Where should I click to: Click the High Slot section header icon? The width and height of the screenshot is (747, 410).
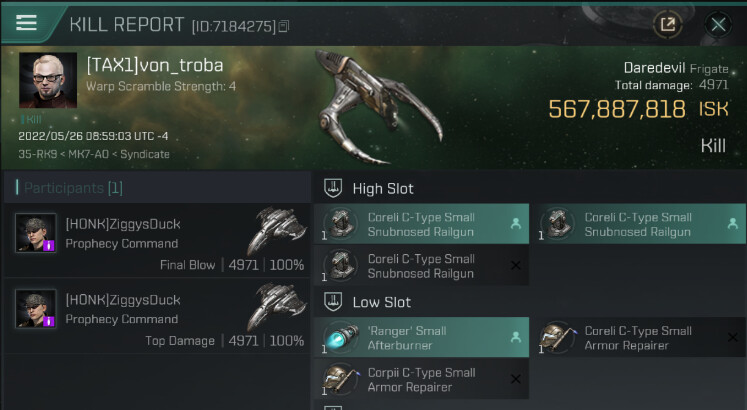pos(334,188)
